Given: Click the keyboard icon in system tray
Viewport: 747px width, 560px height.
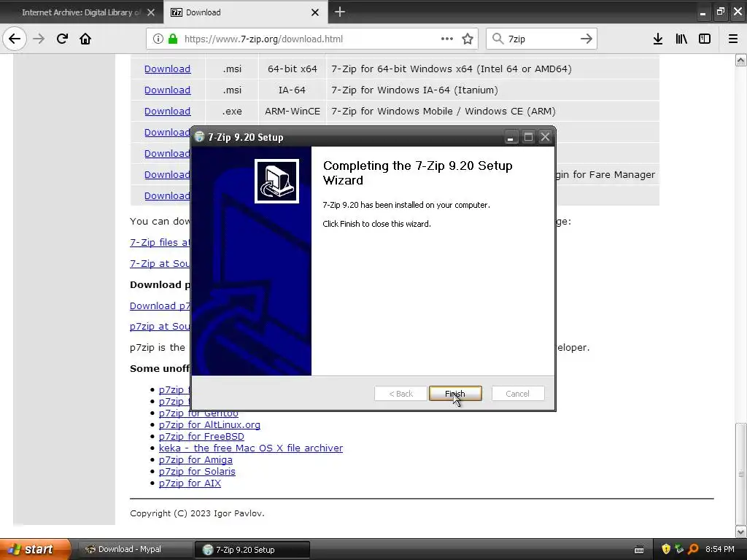Looking at the screenshot, I should [x=639, y=550].
